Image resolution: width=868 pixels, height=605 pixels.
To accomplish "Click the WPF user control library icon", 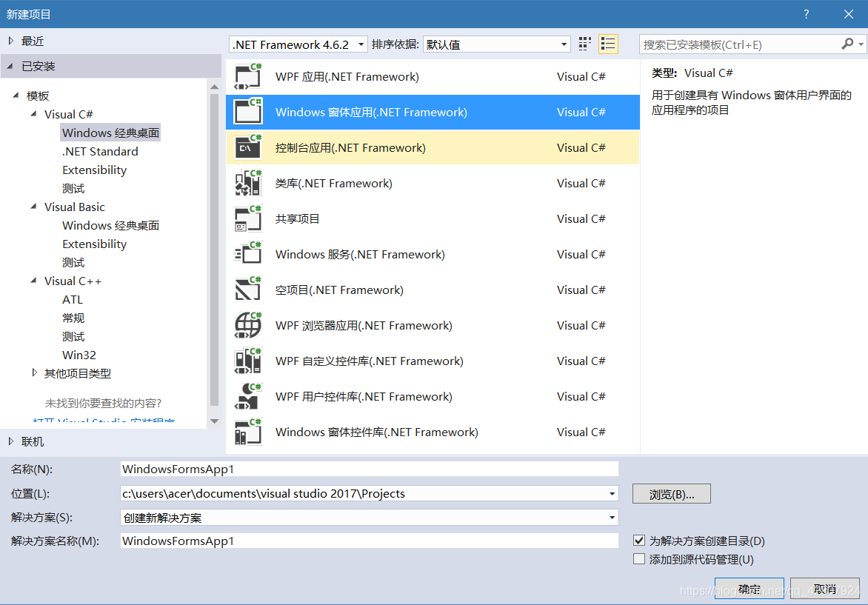I will point(247,396).
